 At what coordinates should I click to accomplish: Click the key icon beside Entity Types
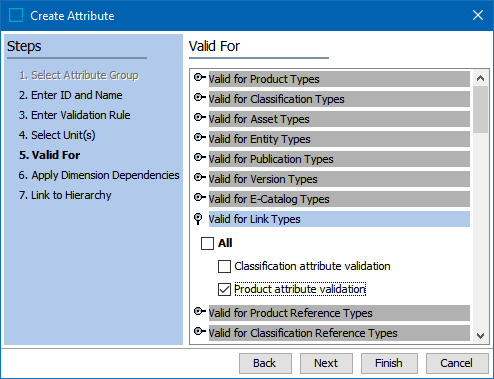tap(199, 138)
